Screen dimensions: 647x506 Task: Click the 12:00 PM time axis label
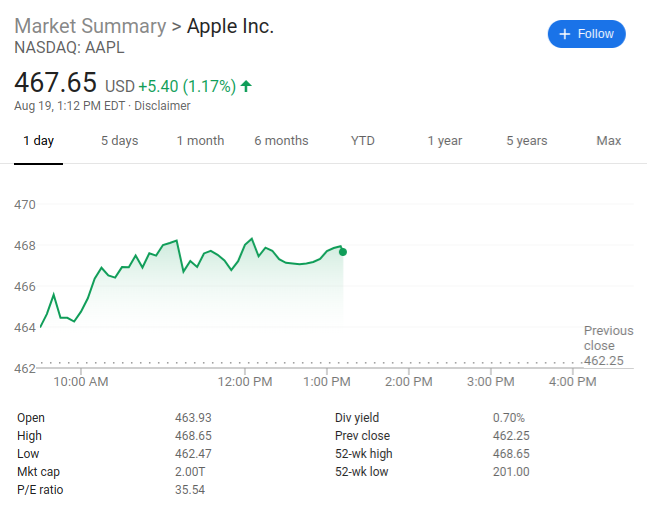click(244, 382)
